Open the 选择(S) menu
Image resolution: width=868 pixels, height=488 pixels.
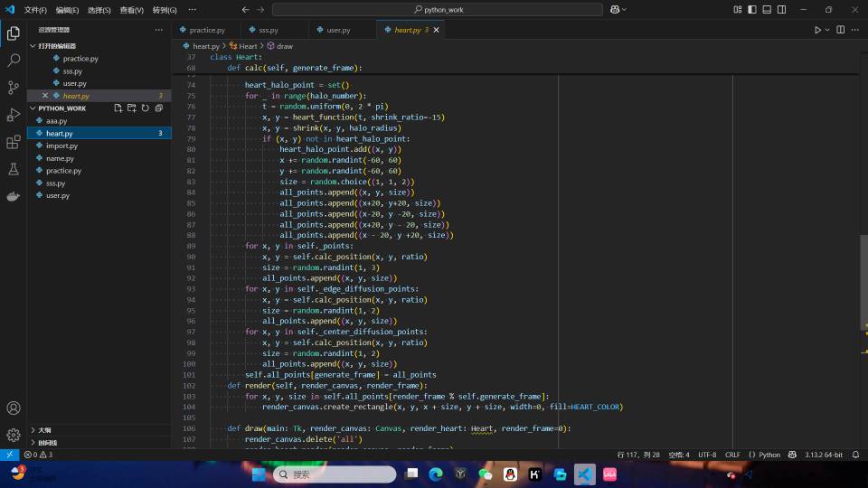pos(99,10)
